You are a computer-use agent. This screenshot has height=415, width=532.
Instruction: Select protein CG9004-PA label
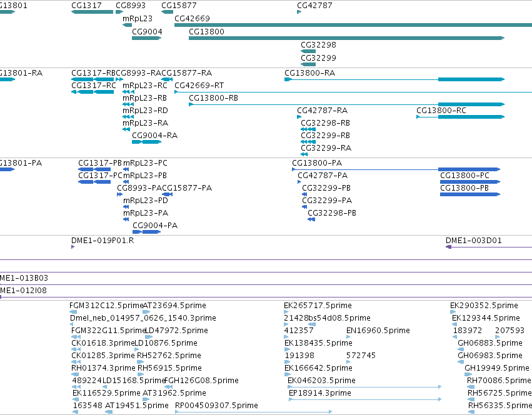[155, 226]
